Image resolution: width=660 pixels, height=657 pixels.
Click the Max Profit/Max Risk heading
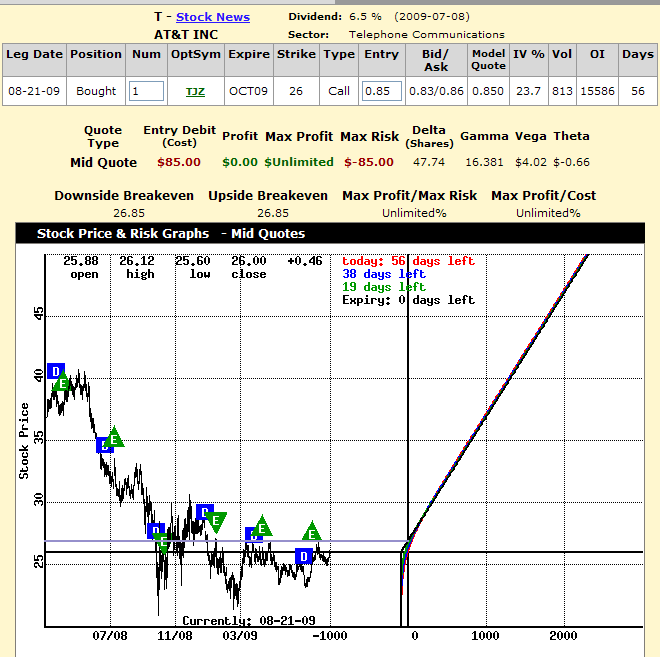(410, 196)
